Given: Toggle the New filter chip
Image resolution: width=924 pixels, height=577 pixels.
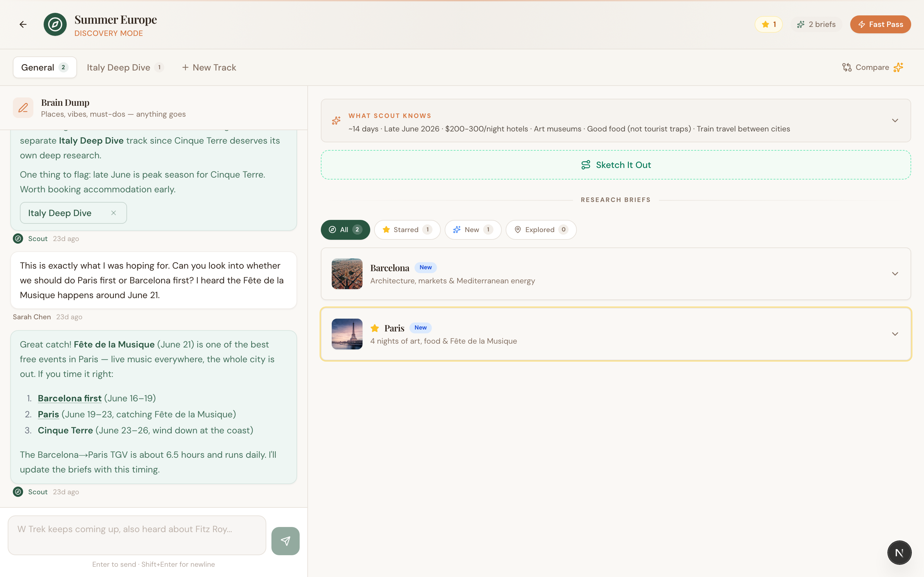Looking at the screenshot, I should [x=473, y=229].
